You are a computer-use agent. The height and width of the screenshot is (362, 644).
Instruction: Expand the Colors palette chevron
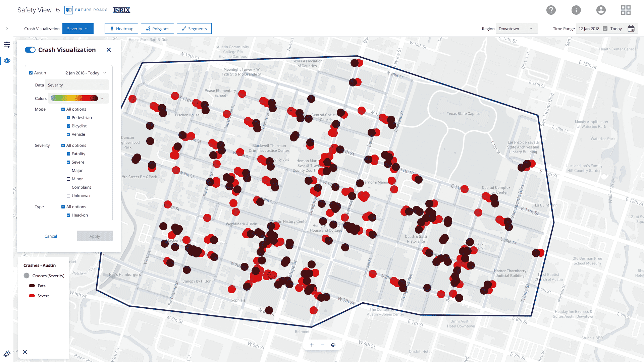(x=102, y=98)
